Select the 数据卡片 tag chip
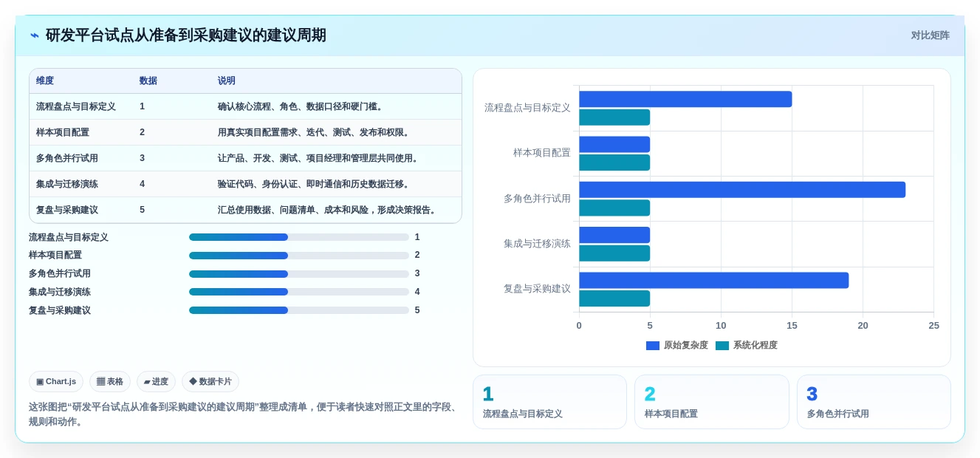Screen dimensions: 980x458 pyautogui.click(x=210, y=382)
